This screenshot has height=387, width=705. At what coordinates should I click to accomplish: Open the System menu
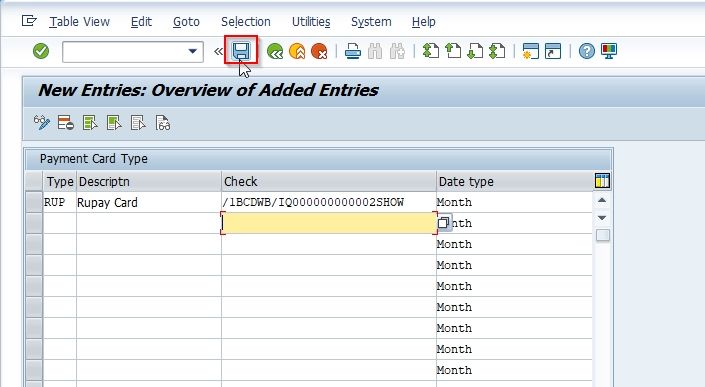tap(371, 22)
